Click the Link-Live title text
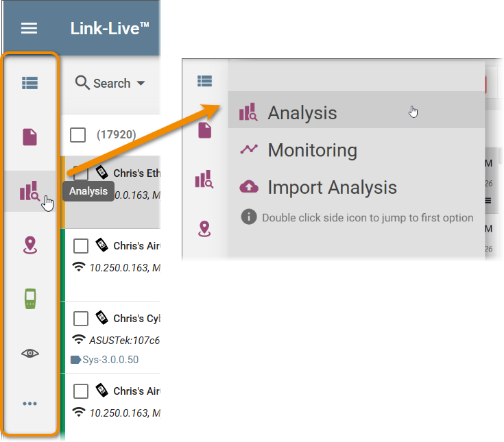Screen dimensions: 504x442 pos(110,28)
